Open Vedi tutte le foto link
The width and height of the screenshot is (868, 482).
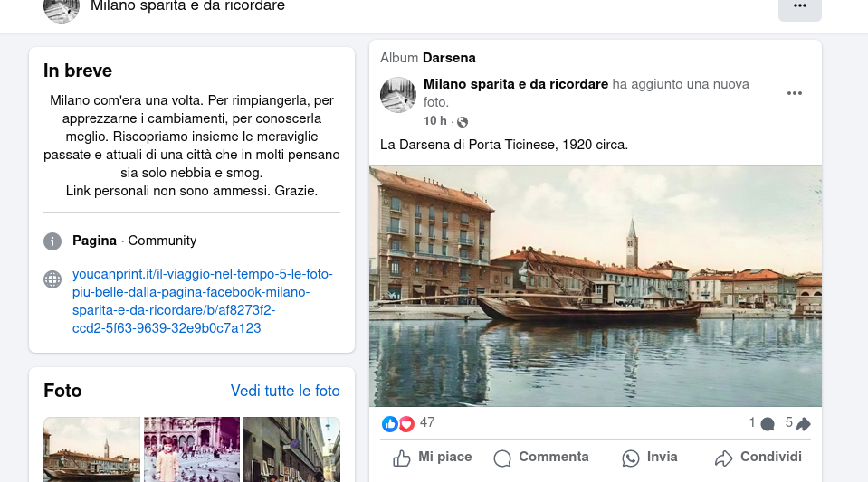tap(285, 391)
